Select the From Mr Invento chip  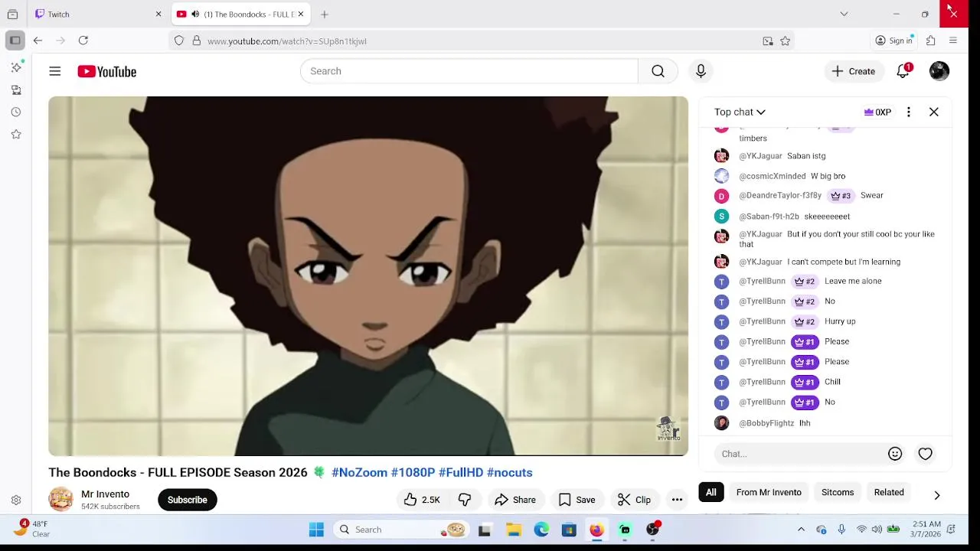click(x=769, y=492)
